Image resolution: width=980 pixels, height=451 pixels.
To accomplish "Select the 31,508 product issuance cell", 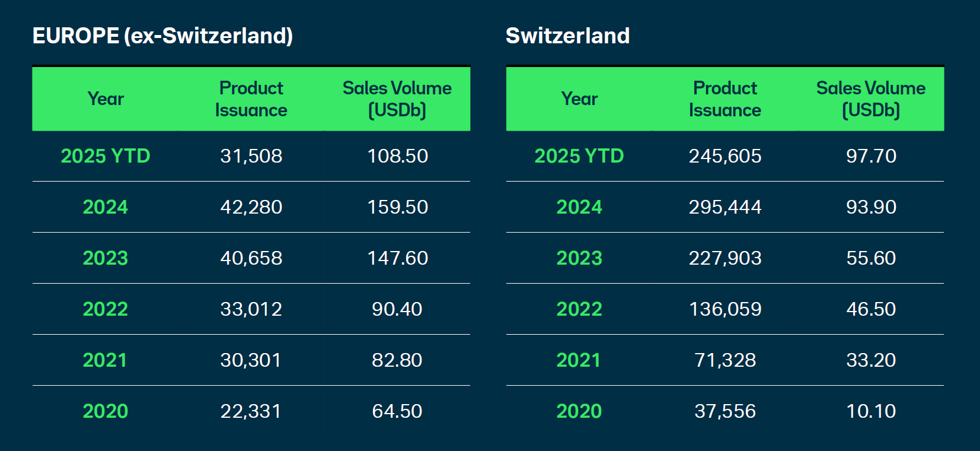I will coord(251,155).
